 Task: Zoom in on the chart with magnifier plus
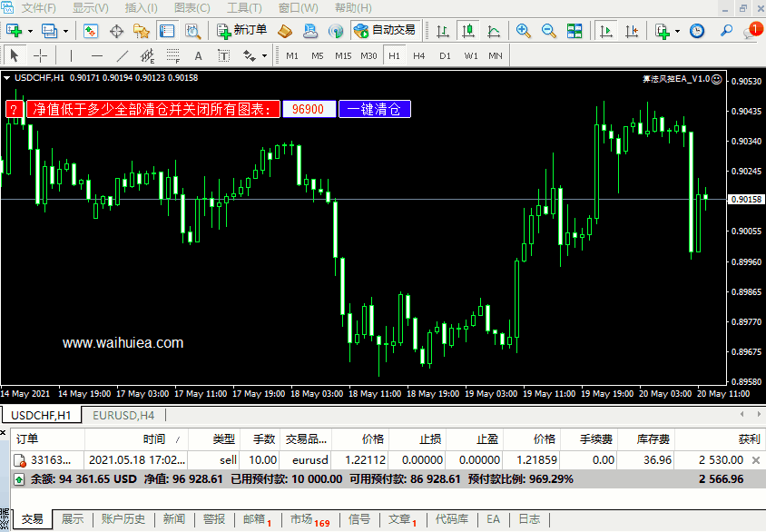click(x=523, y=30)
